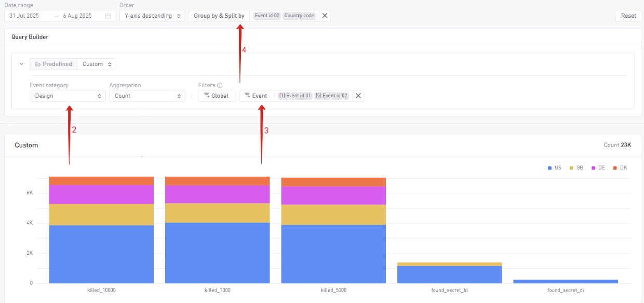Screen dimensions: 644x303
Task: Open the date range calendar icon
Action: click(108, 16)
